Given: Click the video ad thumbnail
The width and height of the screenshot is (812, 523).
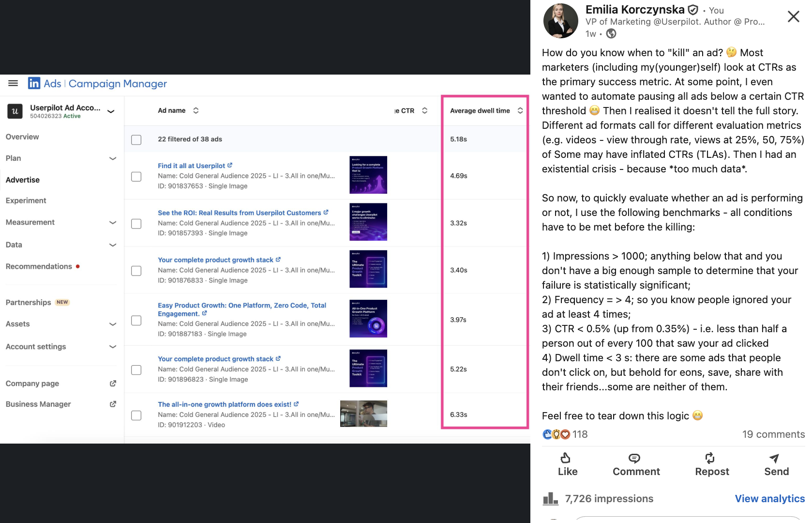Looking at the screenshot, I should (x=363, y=414).
